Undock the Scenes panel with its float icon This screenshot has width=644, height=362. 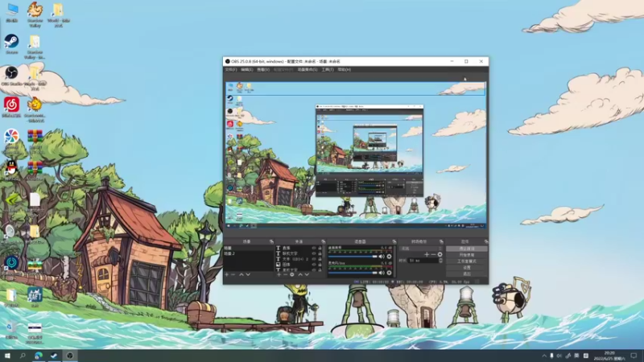(x=271, y=242)
